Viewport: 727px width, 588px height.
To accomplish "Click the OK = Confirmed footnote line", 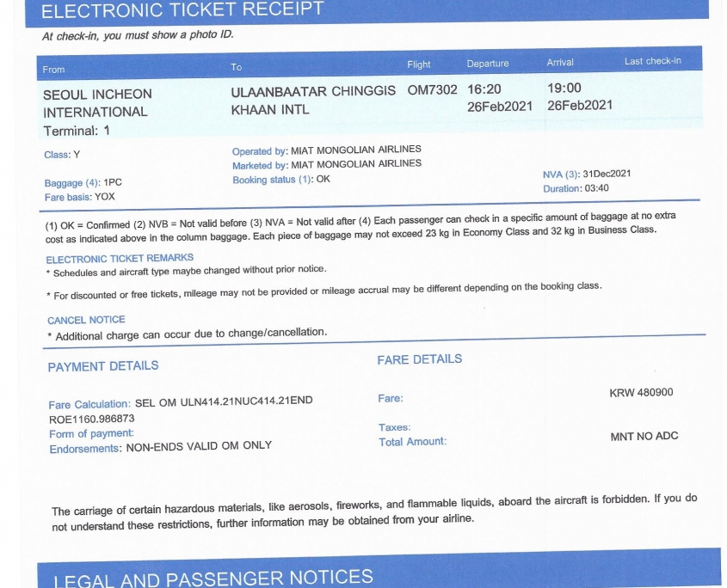I will coord(360,228).
